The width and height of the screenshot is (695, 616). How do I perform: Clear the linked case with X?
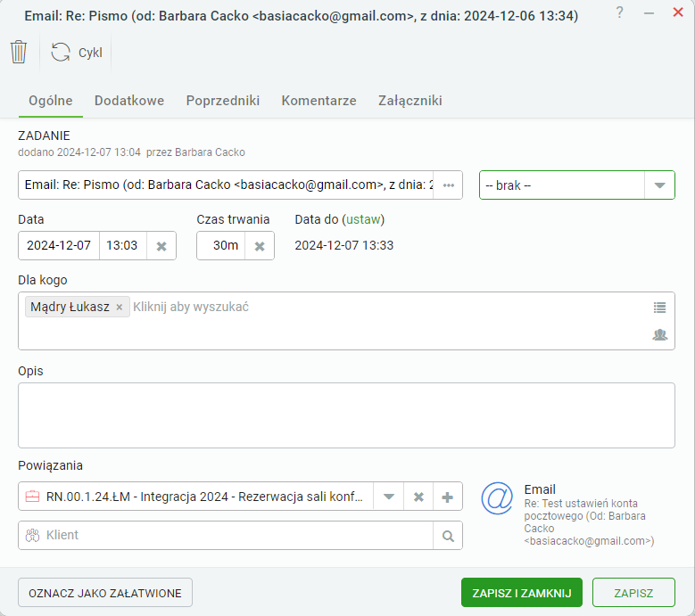click(418, 497)
